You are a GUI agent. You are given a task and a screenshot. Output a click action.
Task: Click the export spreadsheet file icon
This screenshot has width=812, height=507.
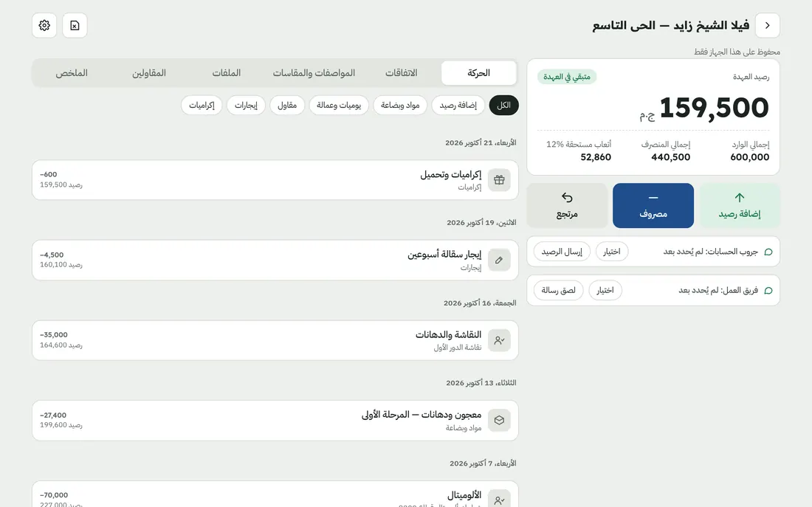click(x=75, y=25)
